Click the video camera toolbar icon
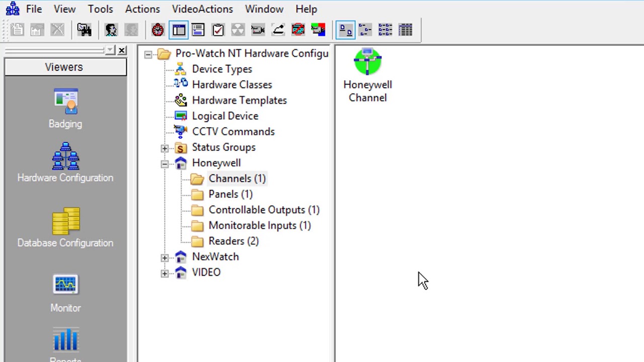 tap(258, 30)
